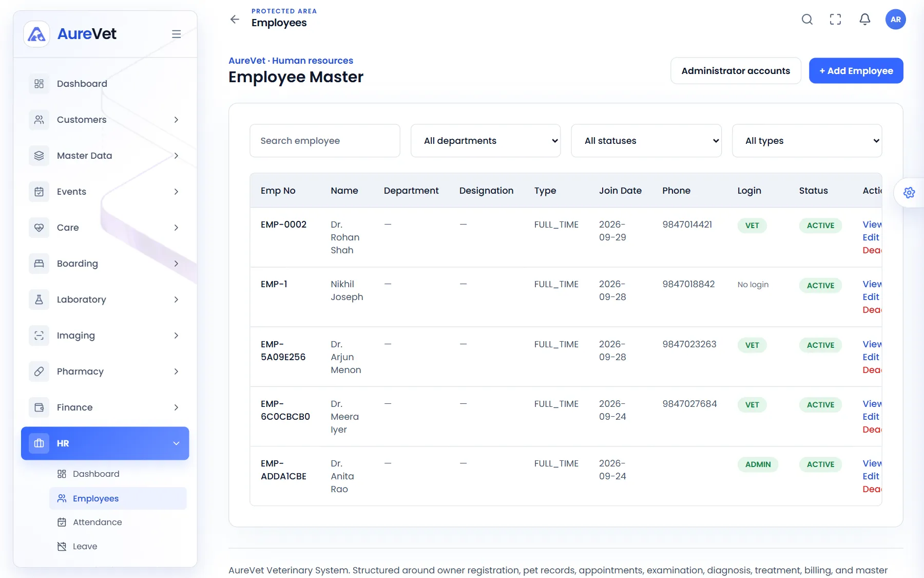Click the ADMIN login badge
This screenshot has width=924, height=578.
coord(758,464)
